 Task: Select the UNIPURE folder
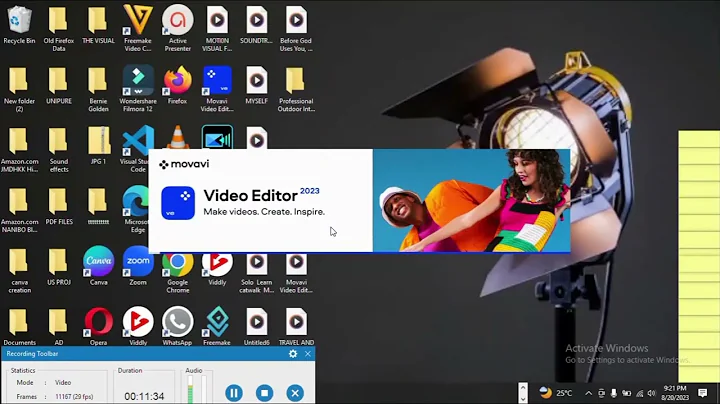pyautogui.click(x=58, y=86)
